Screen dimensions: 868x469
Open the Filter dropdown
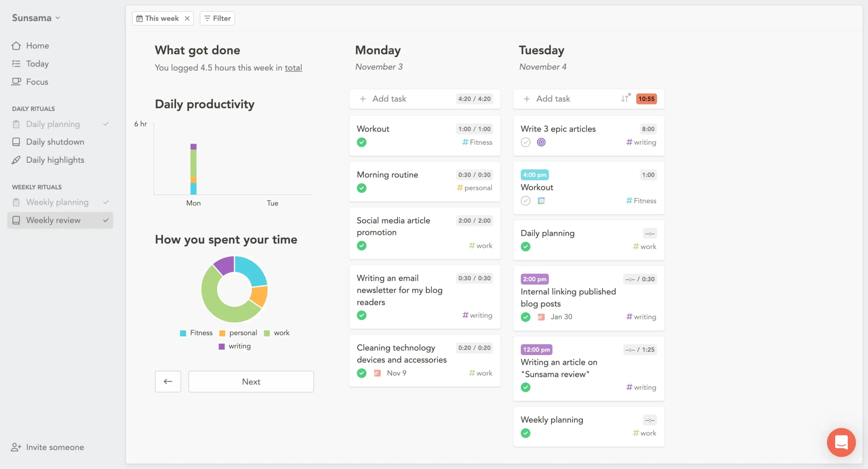[x=217, y=18]
